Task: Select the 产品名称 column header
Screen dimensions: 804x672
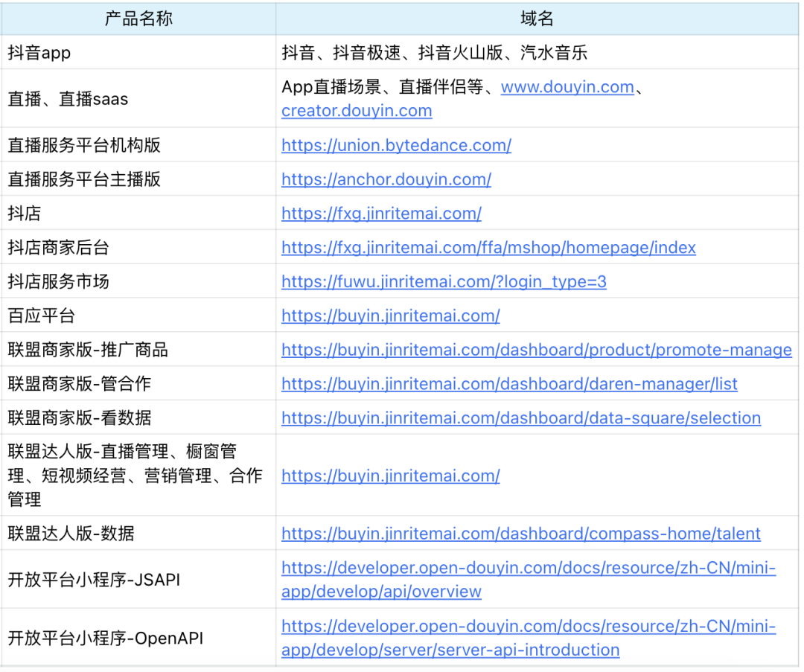Action: [138, 19]
